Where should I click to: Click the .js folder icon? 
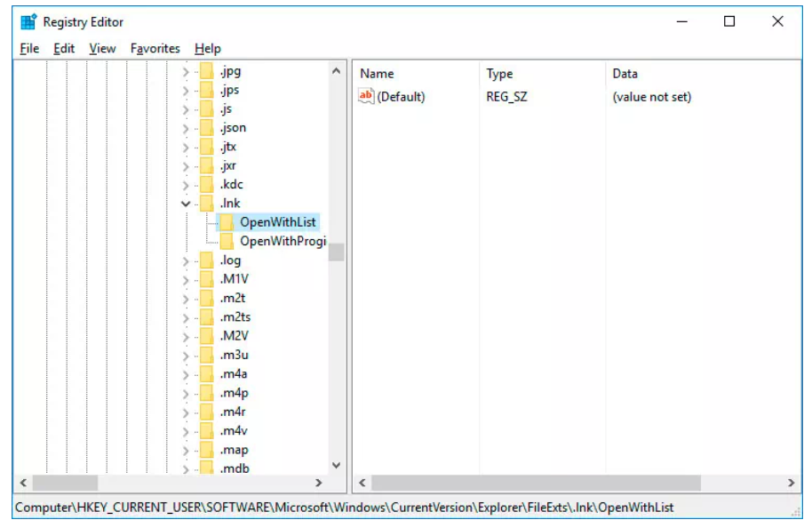point(207,108)
